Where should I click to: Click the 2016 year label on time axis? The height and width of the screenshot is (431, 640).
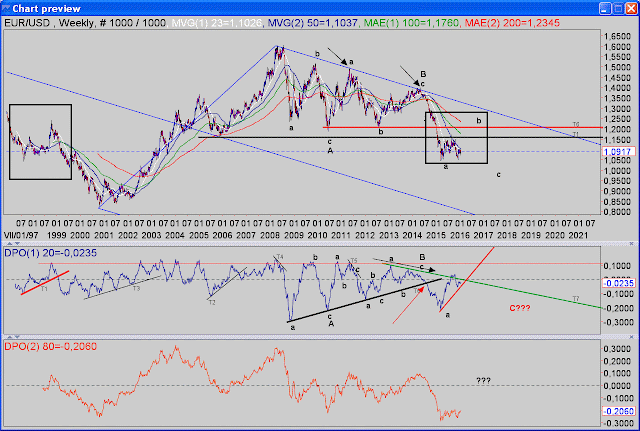coord(460,235)
